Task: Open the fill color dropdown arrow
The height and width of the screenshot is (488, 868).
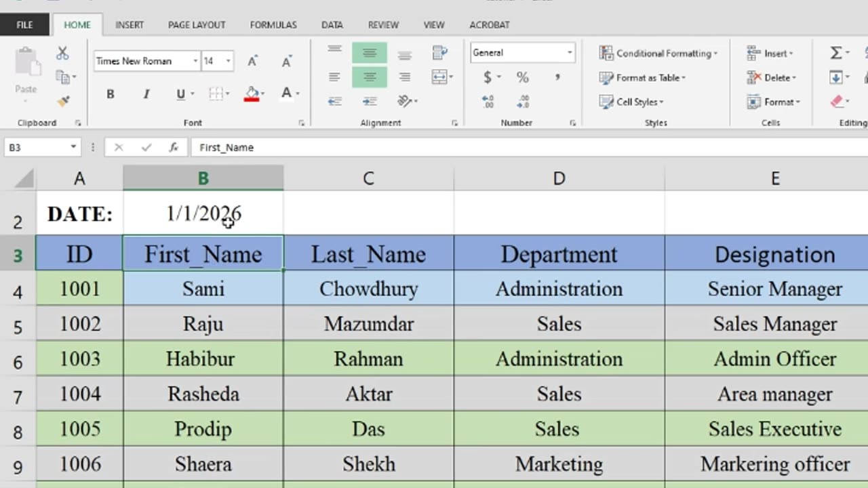Action: coord(263,94)
